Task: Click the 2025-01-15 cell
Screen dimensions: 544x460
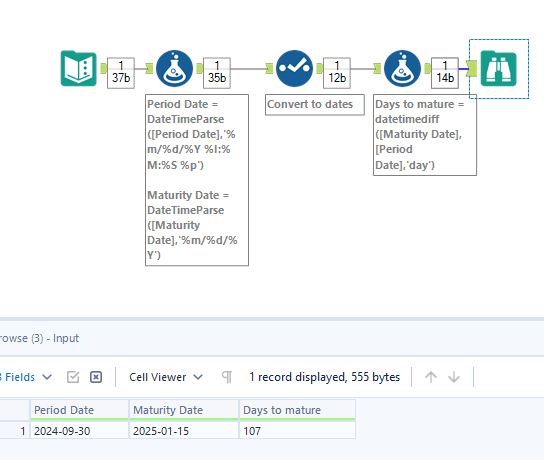Action: pyautogui.click(x=184, y=431)
